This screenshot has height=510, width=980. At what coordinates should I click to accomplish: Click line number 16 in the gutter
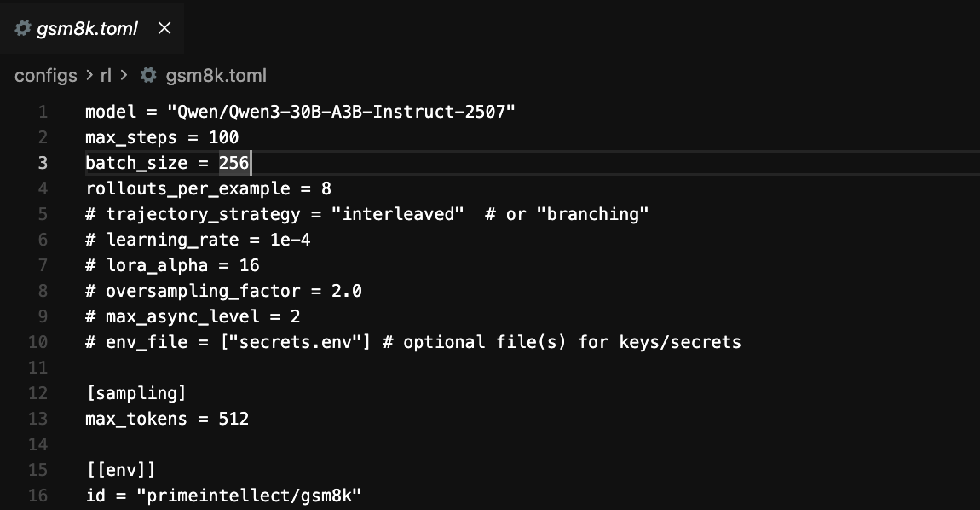coord(39,496)
